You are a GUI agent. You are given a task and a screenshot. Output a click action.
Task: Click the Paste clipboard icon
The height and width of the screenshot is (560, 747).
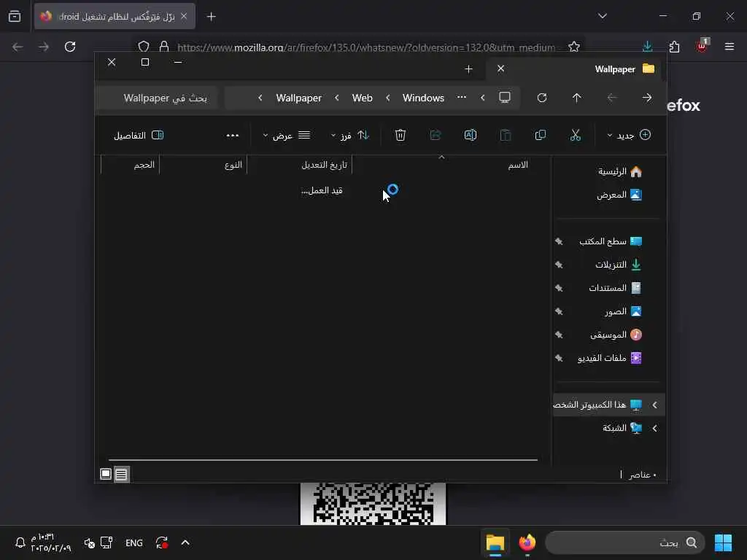506,135
